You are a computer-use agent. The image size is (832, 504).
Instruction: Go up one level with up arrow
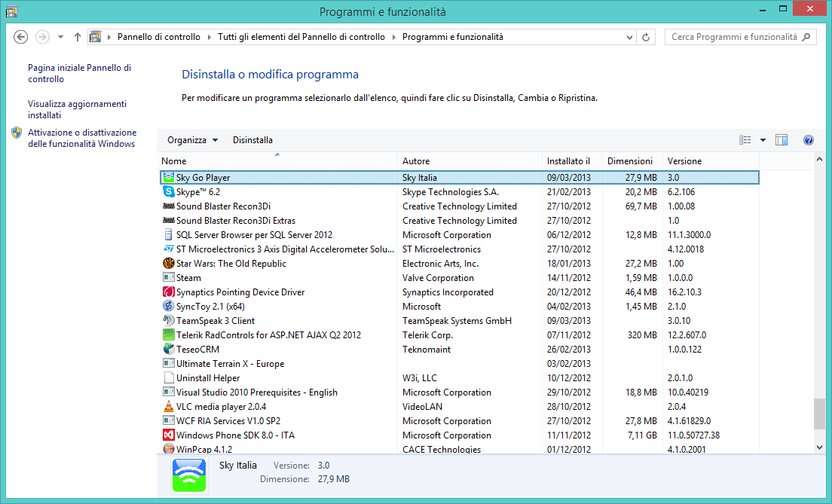[x=78, y=37]
